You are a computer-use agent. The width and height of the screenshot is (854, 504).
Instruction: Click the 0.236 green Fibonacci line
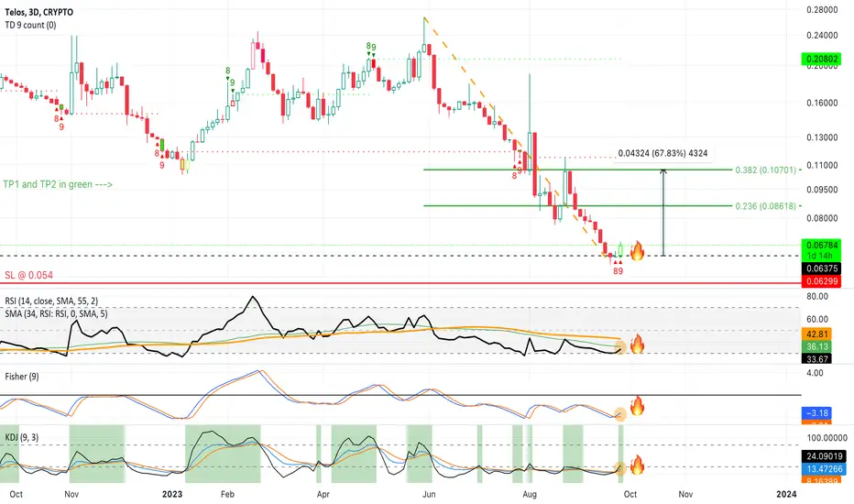(x=577, y=205)
